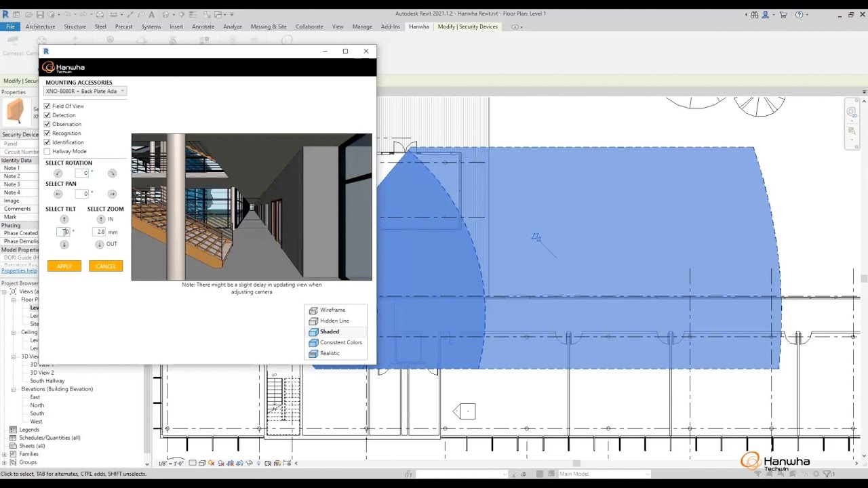This screenshot has width=868, height=488.
Task: Click the zoom focal length field showing 2.8
Action: (100, 232)
